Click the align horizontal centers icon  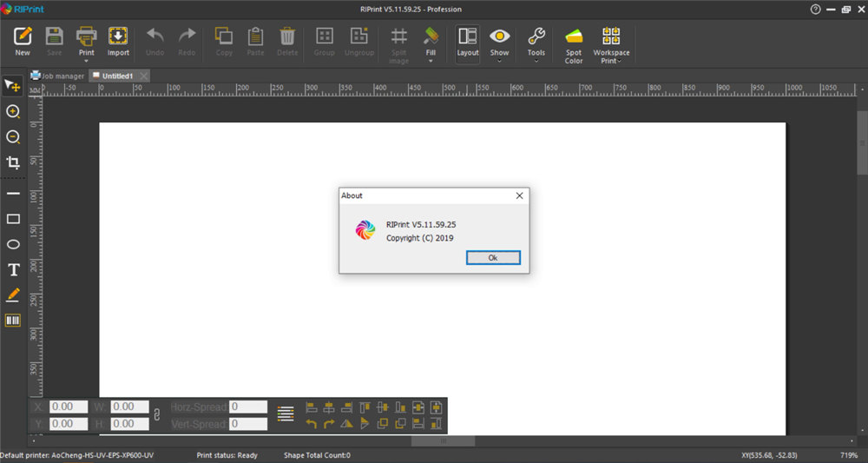coord(329,407)
